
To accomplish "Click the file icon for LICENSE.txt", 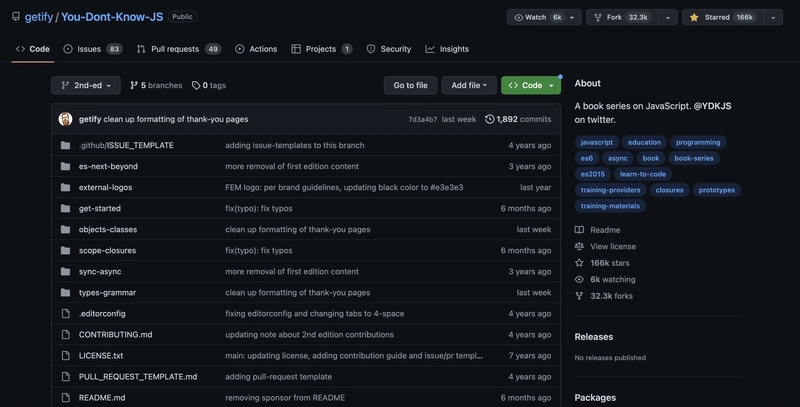I will tap(65, 355).
